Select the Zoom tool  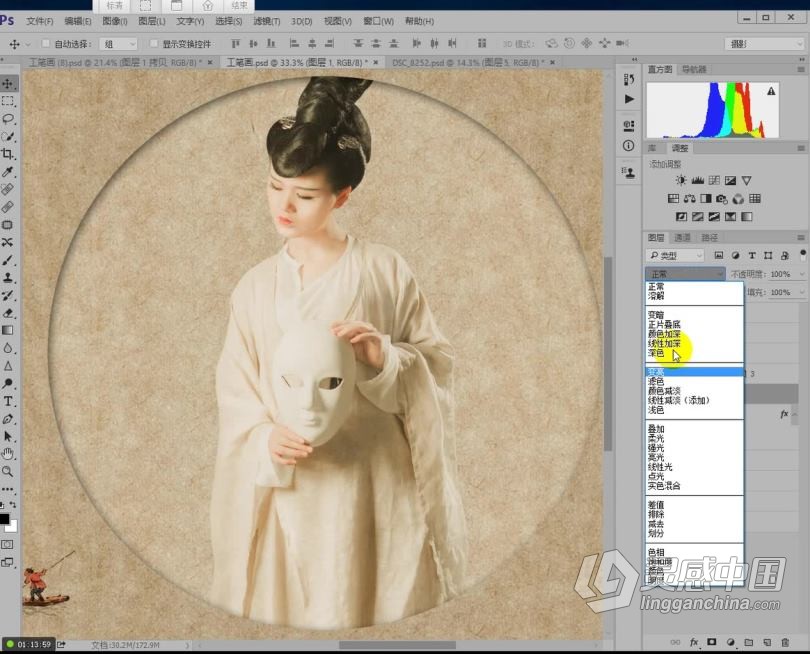tap(8, 472)
